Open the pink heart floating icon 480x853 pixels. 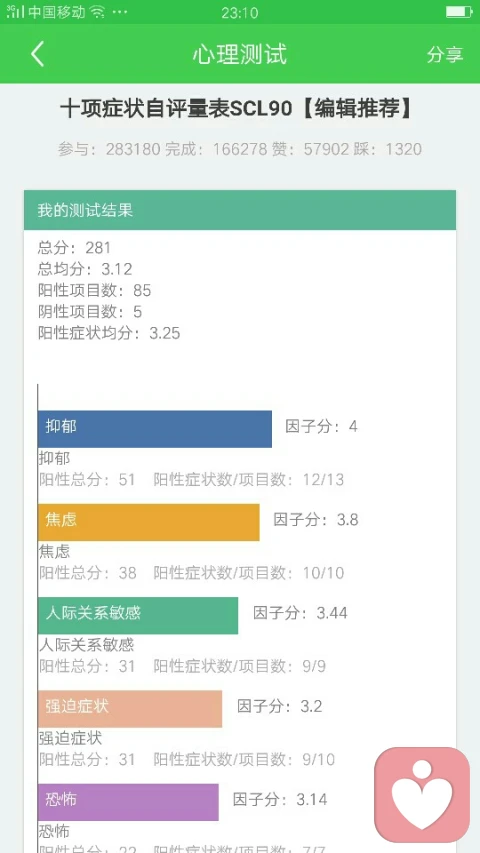tap(422, 794)
